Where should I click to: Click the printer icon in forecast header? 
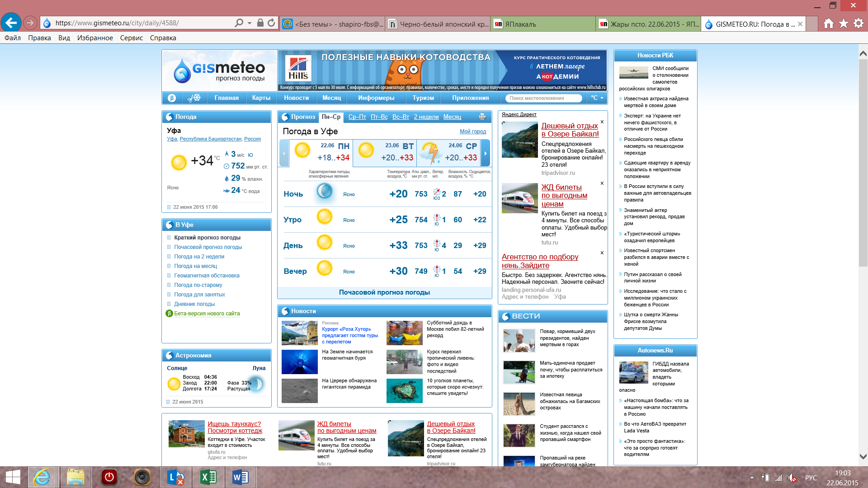(482, 117)
